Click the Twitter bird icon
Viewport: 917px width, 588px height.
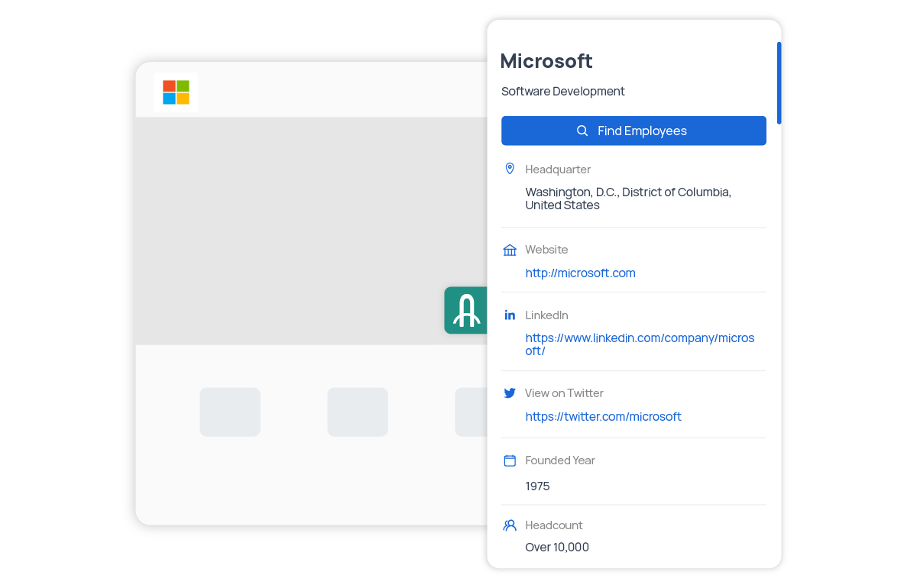pyautogui.click(x=510, y=393)
